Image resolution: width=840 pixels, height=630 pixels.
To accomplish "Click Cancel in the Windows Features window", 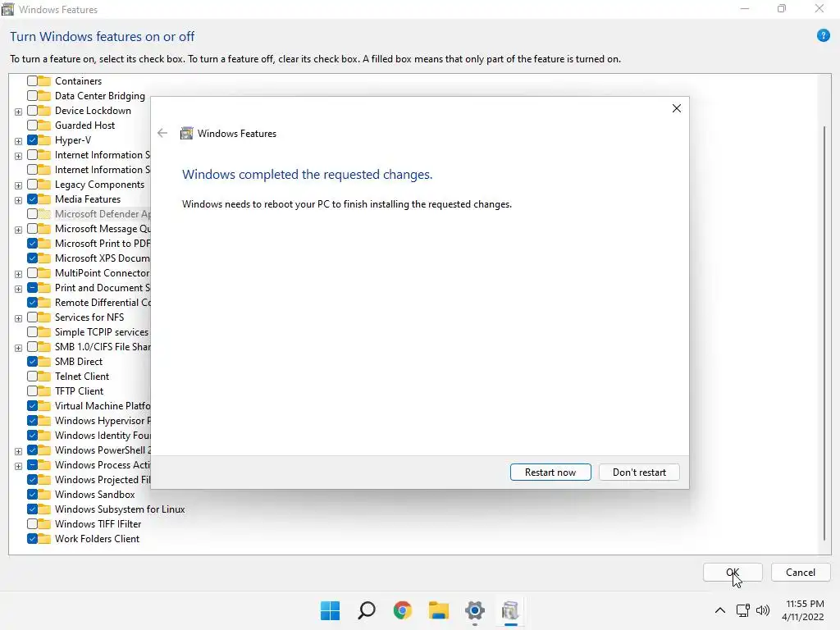I will [801, 572].
